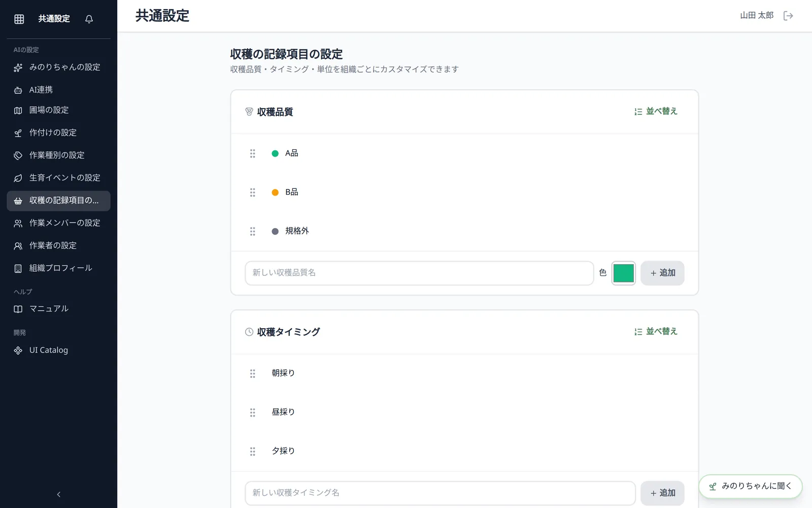Open みのりちゃんの設定 in the sidebar
Viewport: 812px width, 508px height.
pos(58,67)
